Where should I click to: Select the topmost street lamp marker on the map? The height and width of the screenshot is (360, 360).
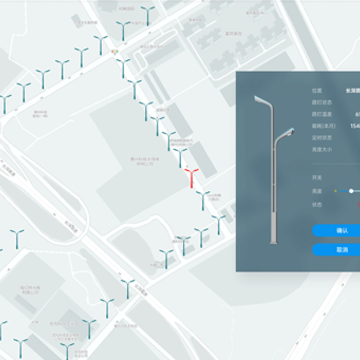tap(148, 15)
